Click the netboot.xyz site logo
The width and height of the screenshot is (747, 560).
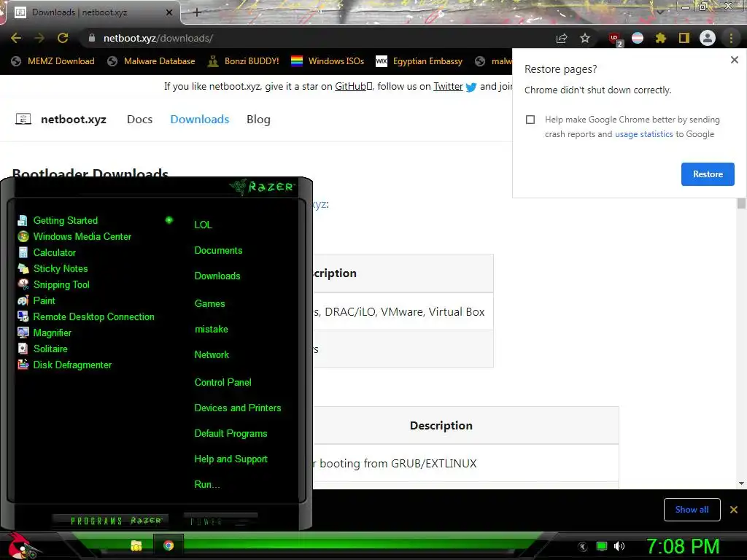coord(61,119)
